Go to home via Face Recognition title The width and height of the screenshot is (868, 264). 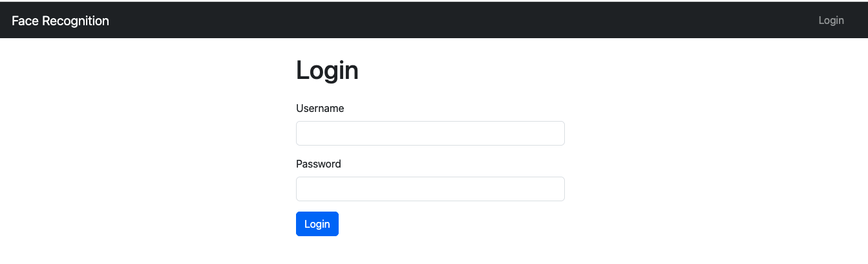pos(60,21)
